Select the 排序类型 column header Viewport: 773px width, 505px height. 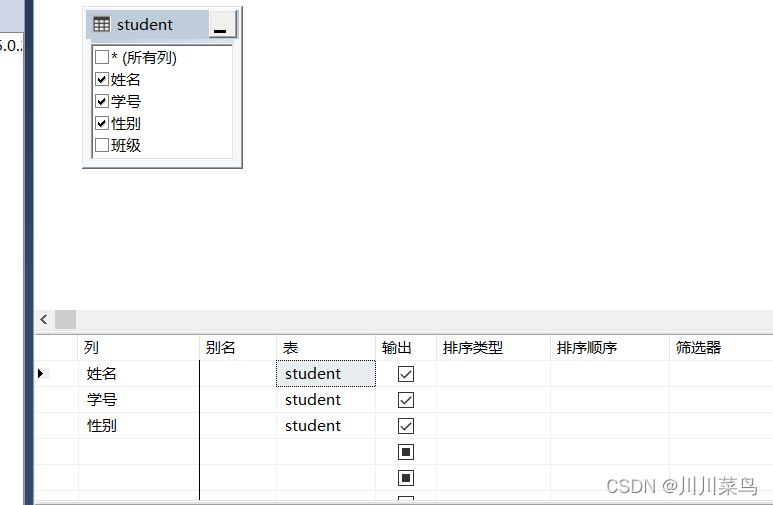click(x=493, y=348)
